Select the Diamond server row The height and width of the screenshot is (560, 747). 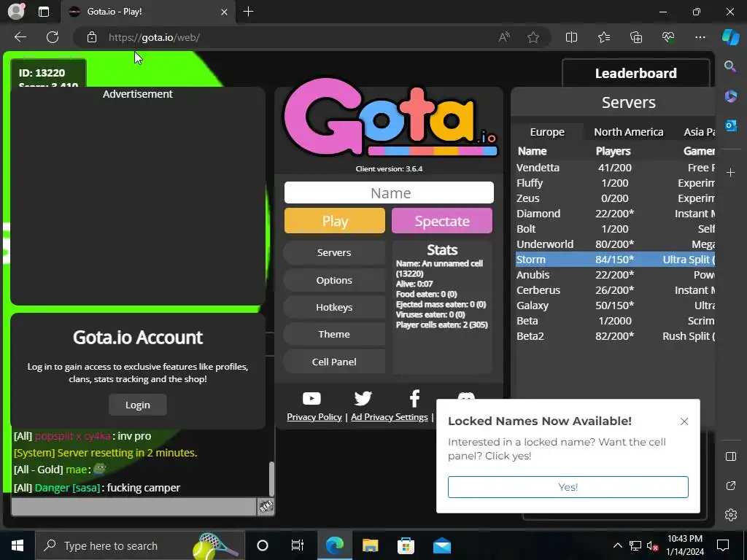tap(615, 214)
